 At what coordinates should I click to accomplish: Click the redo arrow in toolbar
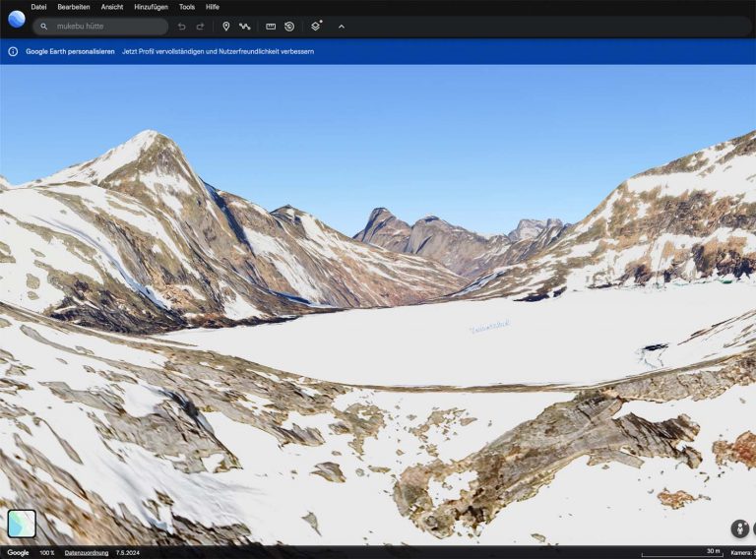tap(200, 27)
